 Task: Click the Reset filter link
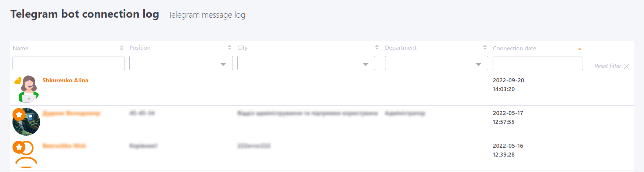click(608, 66)
